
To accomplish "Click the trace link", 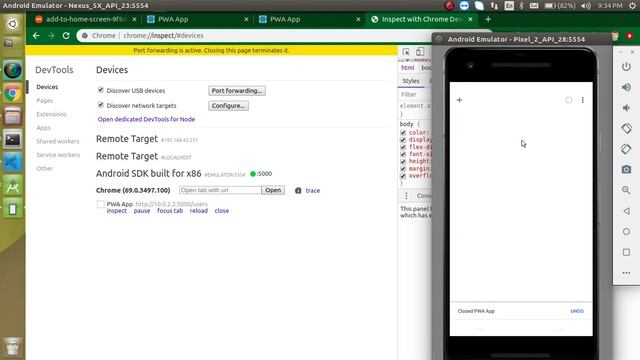I will coord(313,191).
